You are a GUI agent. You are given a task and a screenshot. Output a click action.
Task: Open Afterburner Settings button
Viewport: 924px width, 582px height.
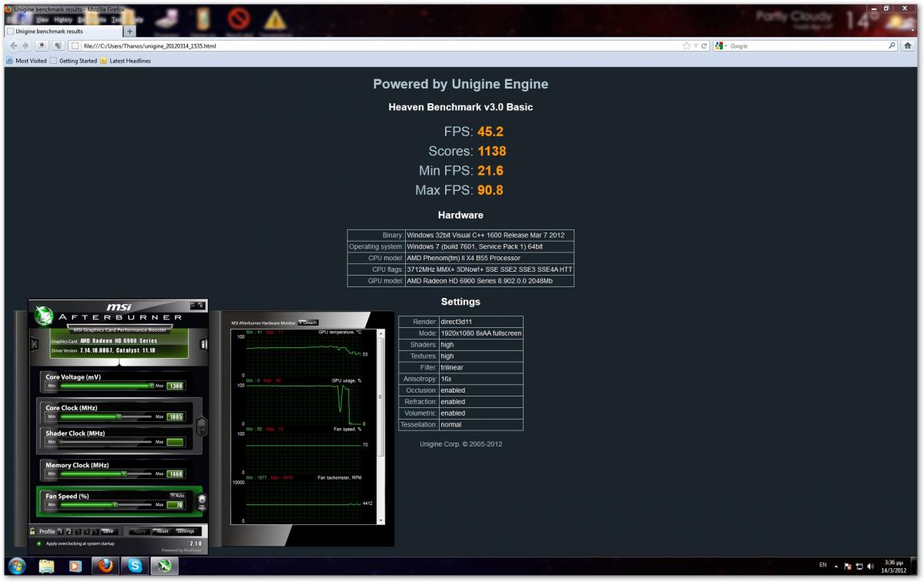click(186, 531)
